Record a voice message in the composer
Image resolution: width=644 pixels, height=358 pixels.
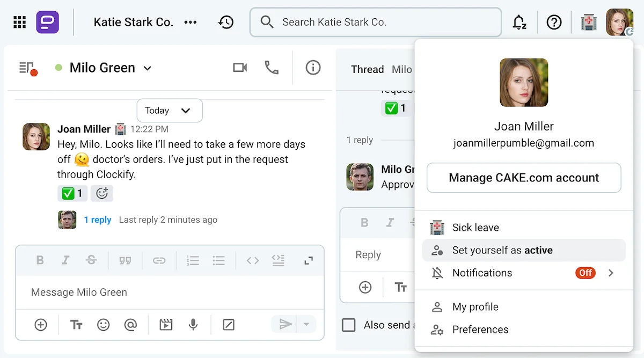click(193, 324)
